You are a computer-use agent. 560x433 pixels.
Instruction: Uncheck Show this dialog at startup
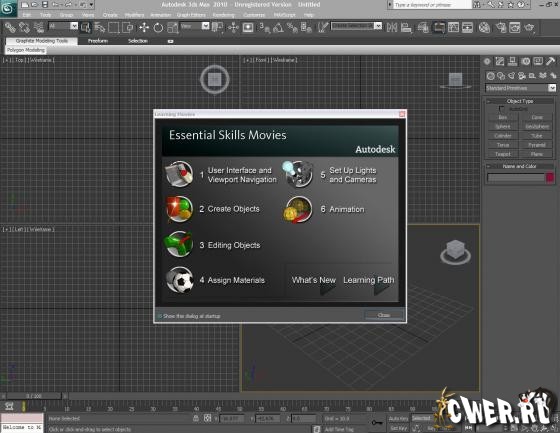(160, 316)
